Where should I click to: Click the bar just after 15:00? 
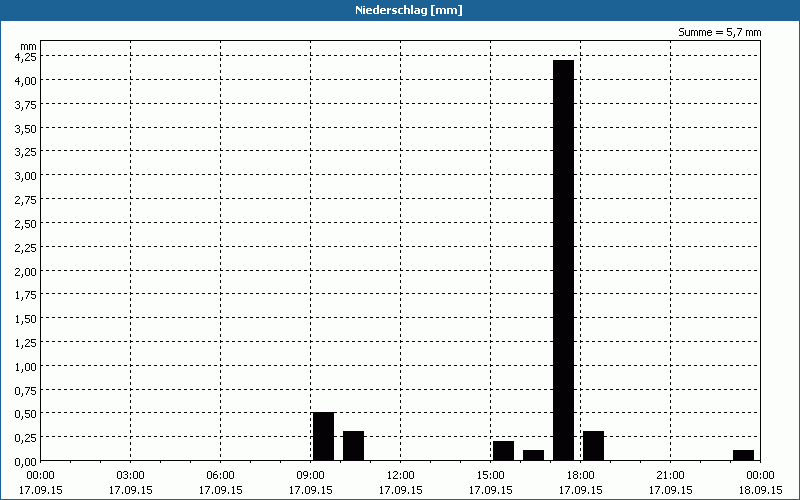click(x=504, y=451)
